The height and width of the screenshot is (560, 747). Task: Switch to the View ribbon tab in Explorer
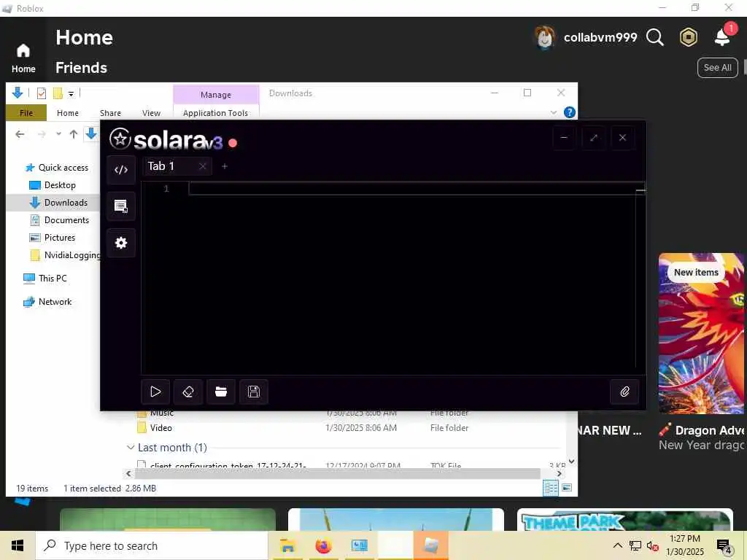(151, 113)
